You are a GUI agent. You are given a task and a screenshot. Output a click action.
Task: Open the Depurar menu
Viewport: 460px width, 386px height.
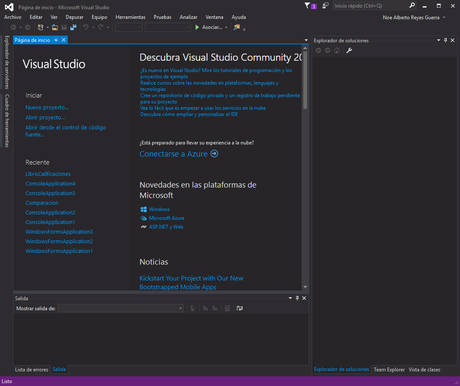tap(74, 17)
